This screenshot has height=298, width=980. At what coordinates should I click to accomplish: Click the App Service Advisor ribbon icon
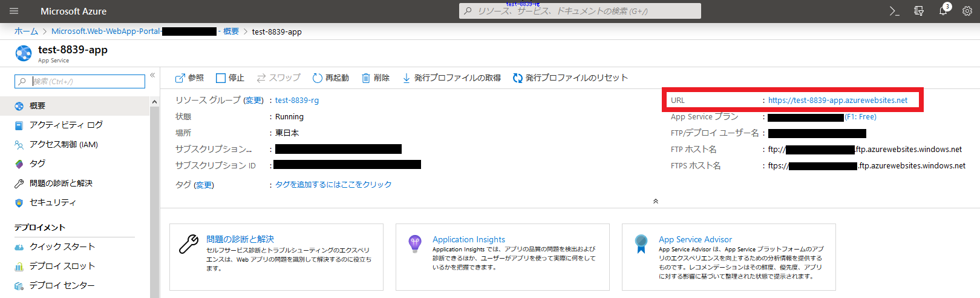point(641,244)
